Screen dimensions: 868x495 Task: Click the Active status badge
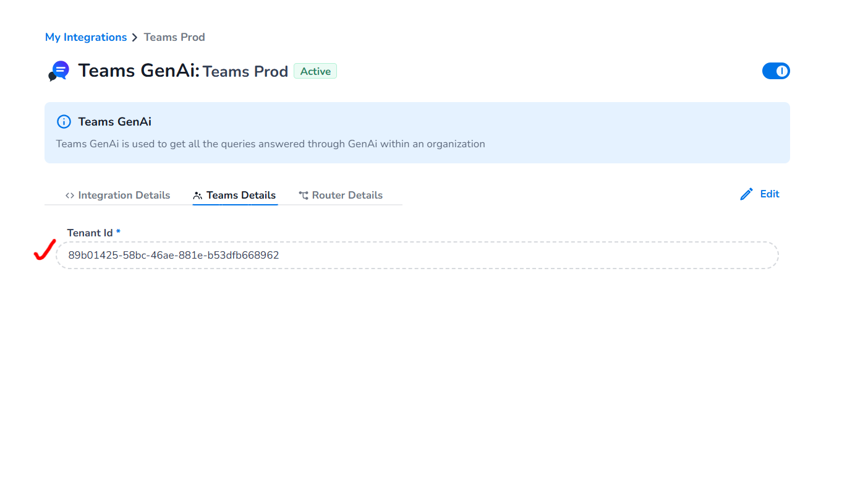[315, 71]
